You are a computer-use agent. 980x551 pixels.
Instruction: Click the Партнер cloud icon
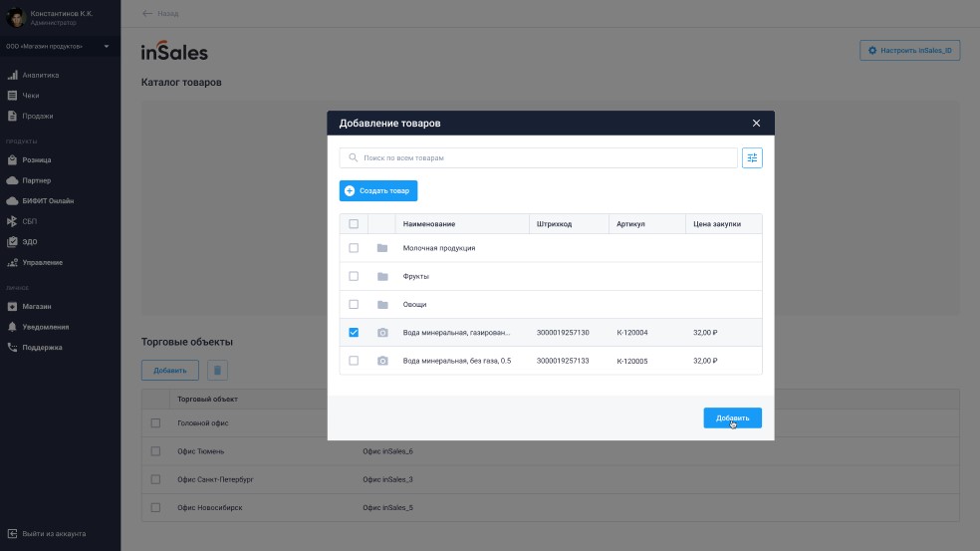(12, 180)
